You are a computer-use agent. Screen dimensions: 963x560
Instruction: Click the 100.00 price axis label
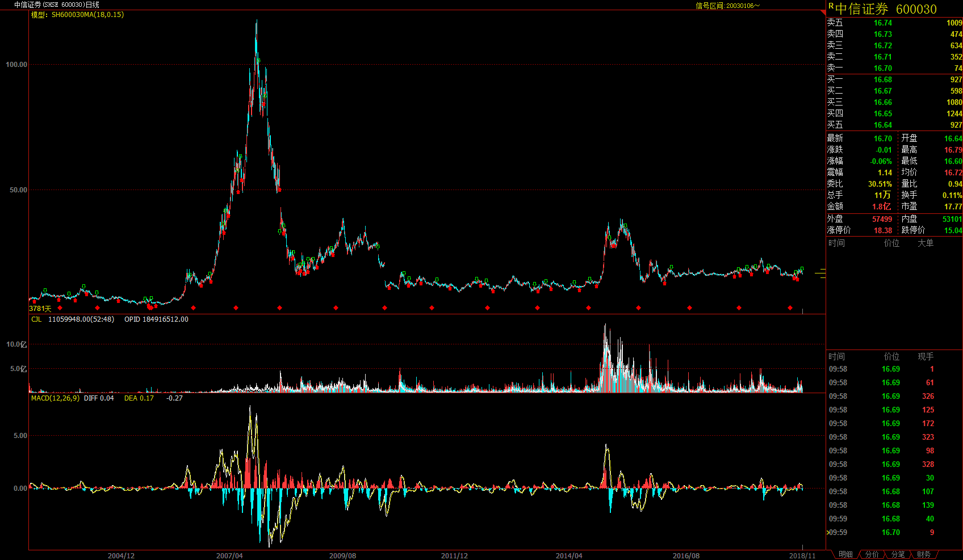[x=16, y=65]
